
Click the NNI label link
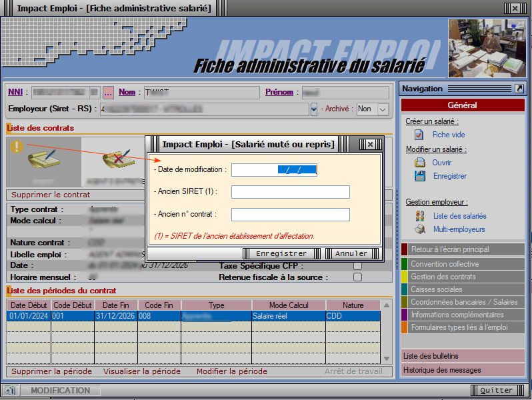coord(15,92)
